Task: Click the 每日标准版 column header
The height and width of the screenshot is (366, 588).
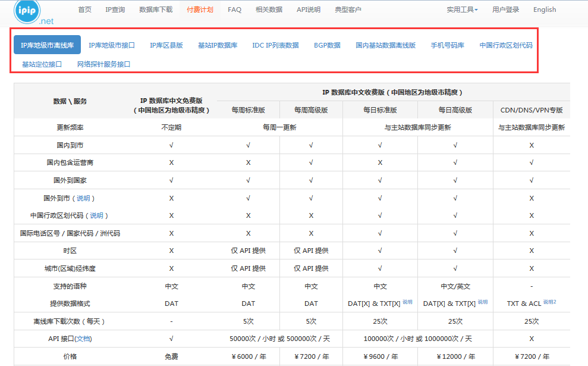Action: tap(380, 110)
